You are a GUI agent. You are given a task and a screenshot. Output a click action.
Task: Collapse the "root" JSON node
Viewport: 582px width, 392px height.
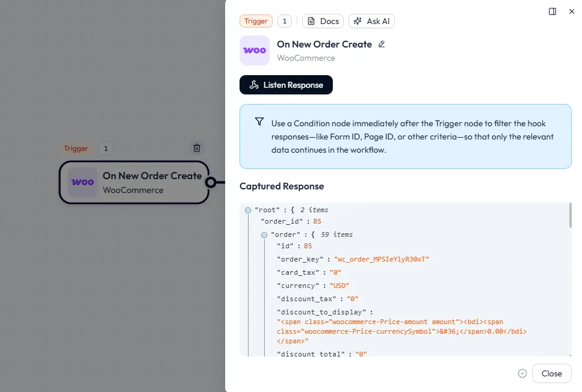tap(248, 210)
